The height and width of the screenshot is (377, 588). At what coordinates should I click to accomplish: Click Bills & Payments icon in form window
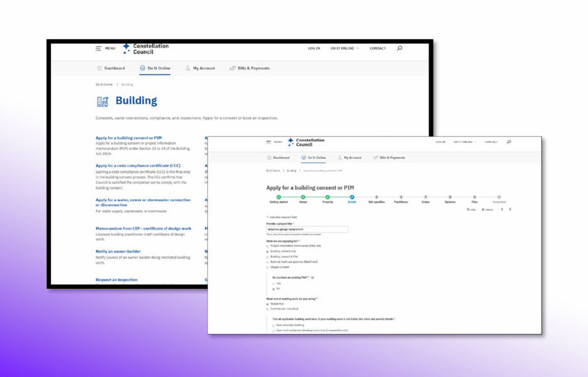[376, 158]
